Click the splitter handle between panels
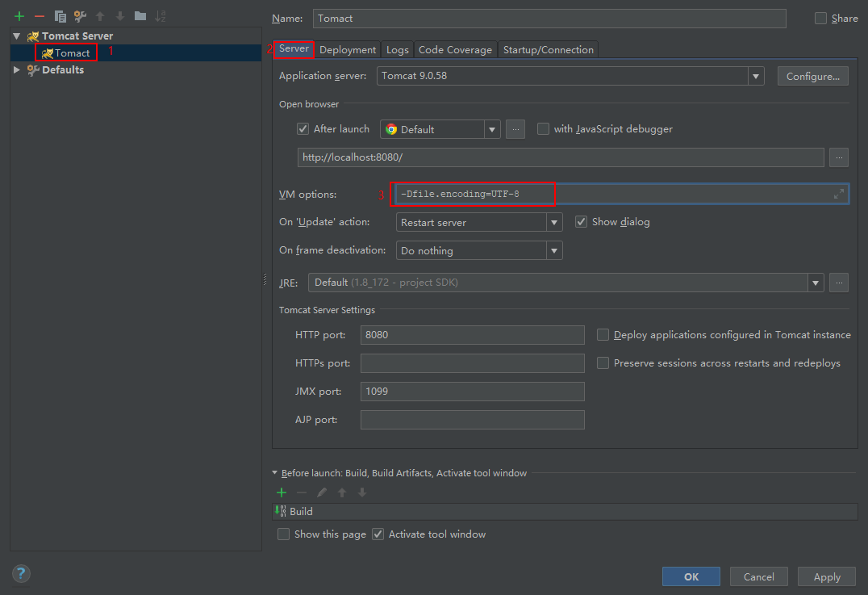This screenshot has height=595, width=868. pos(265,280)
